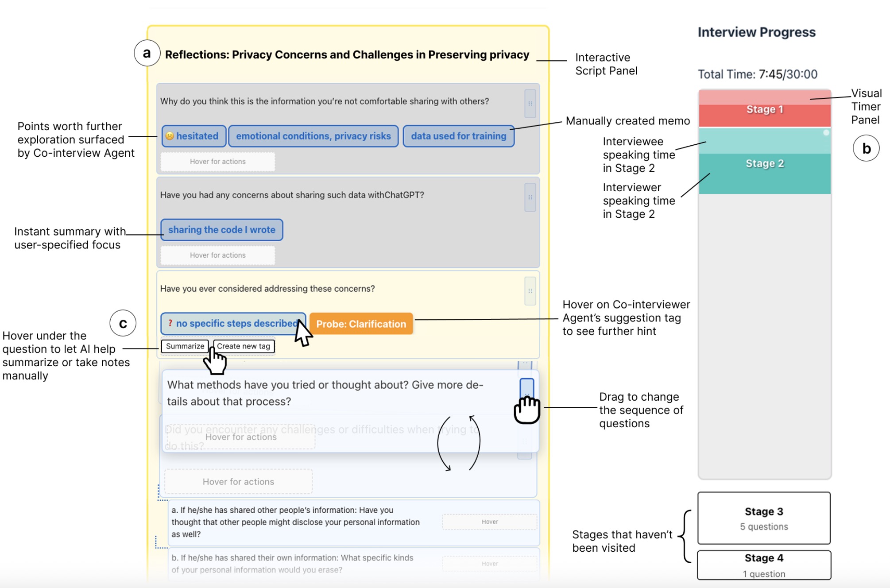Click the white dot in Stage 2 timer
Image resolution: width=890 pixels, height=588 pixels.
pyautogui.click(x=826, y=133)
